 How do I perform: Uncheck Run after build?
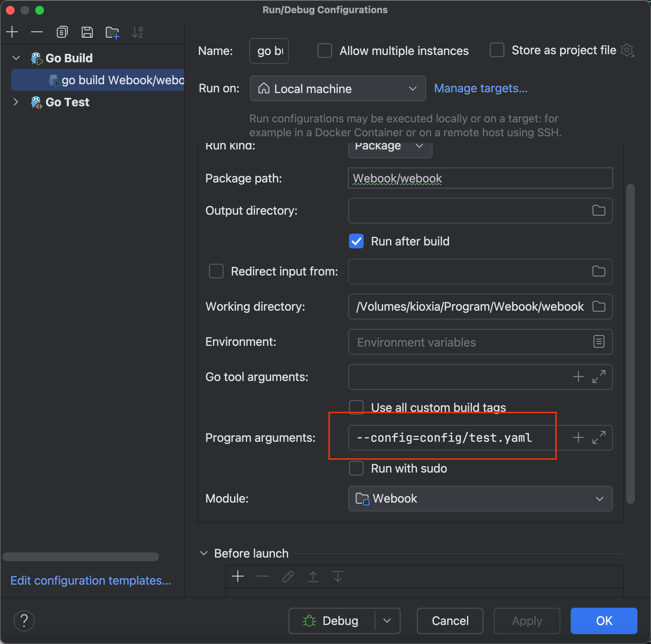point(356,241)
